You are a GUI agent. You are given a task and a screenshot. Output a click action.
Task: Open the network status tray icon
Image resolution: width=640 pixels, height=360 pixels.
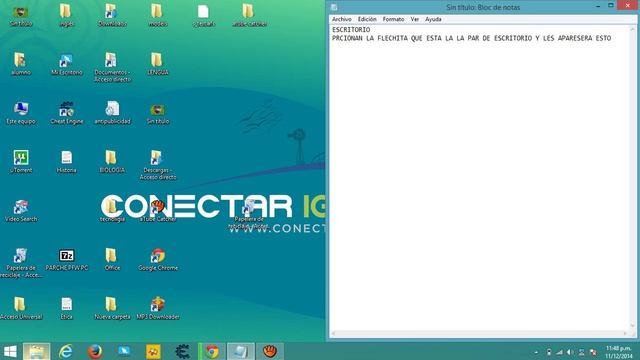point(559,352)
